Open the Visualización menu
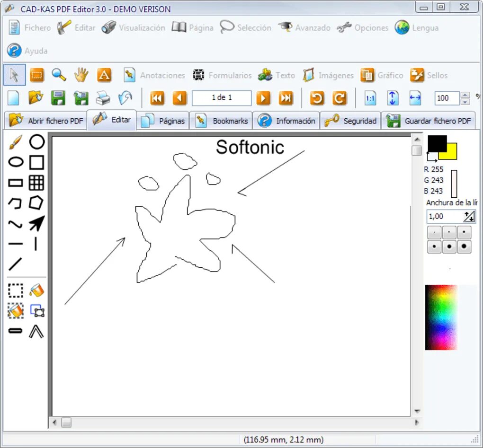The image size is (483, 448). pos(133,28)
